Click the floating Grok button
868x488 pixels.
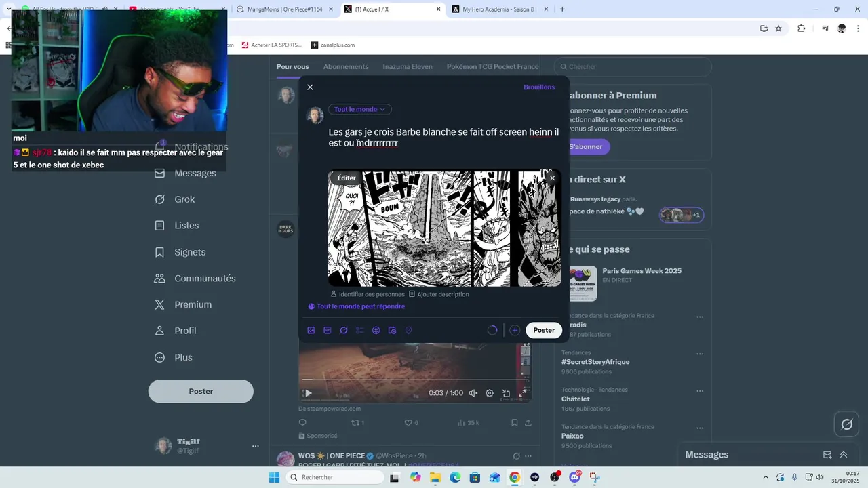pos(846,424)
